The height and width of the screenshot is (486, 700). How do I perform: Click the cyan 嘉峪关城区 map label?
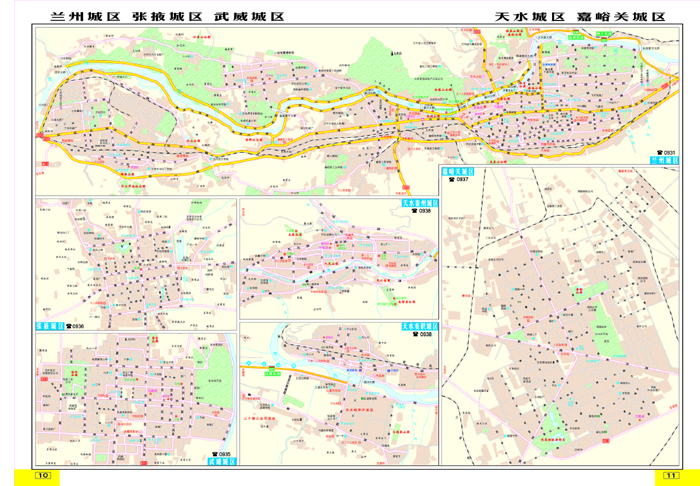click(458, 172)
